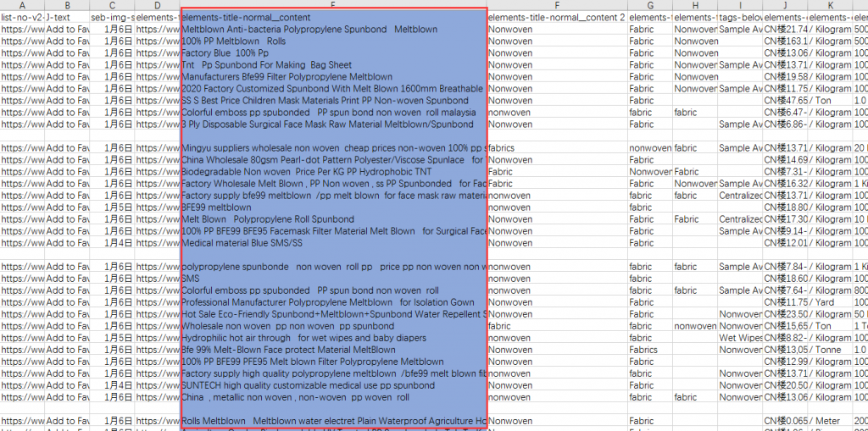Screen dimensions: 868x431
Task: Click the 'tags-below' header cell
Action: [740, 18]
